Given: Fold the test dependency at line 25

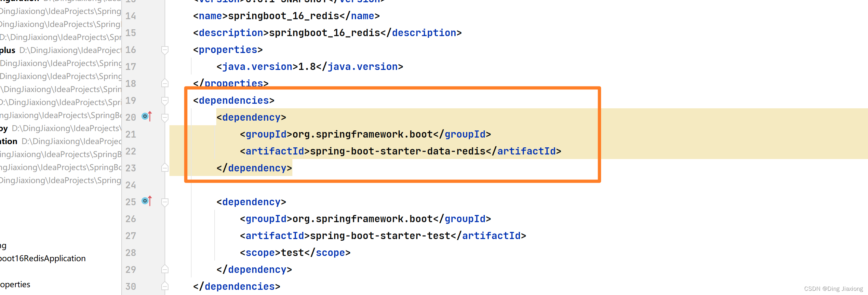Looking at the screenshot, I should [x=165, y=202].
